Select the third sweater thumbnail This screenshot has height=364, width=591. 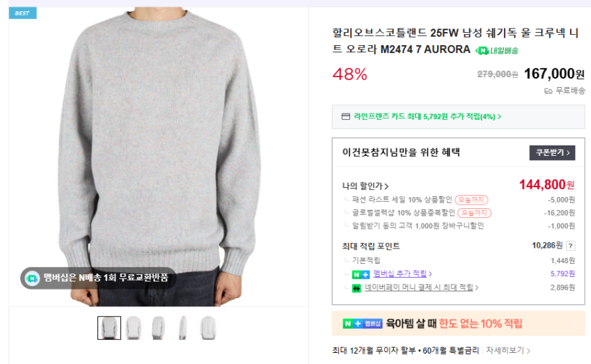[158, 328]
